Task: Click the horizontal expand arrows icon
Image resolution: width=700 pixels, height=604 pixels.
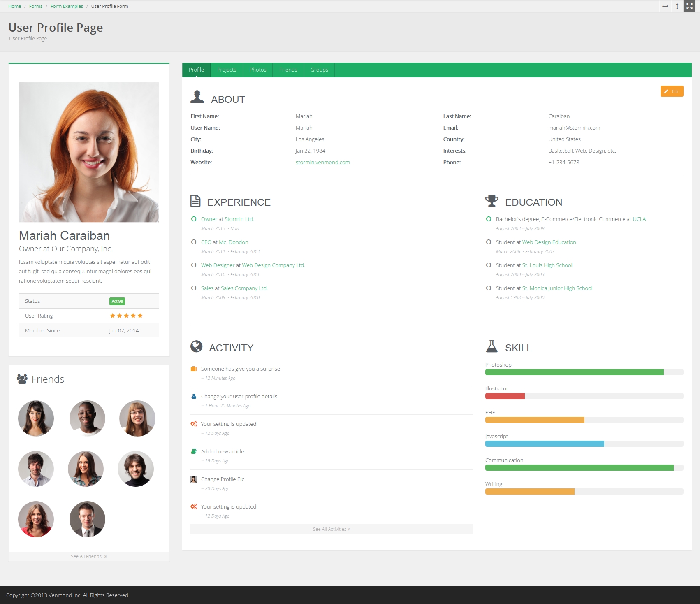Action: click(665, 6)
